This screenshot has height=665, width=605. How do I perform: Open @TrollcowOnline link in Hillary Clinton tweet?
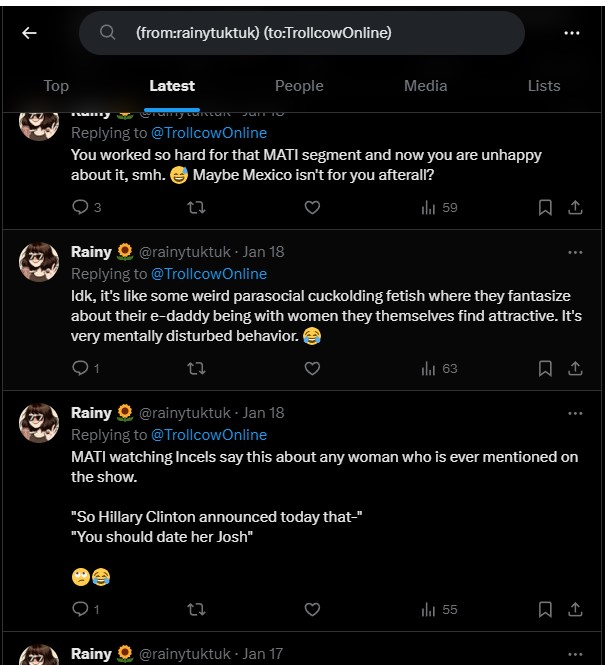tap(209, 435)
